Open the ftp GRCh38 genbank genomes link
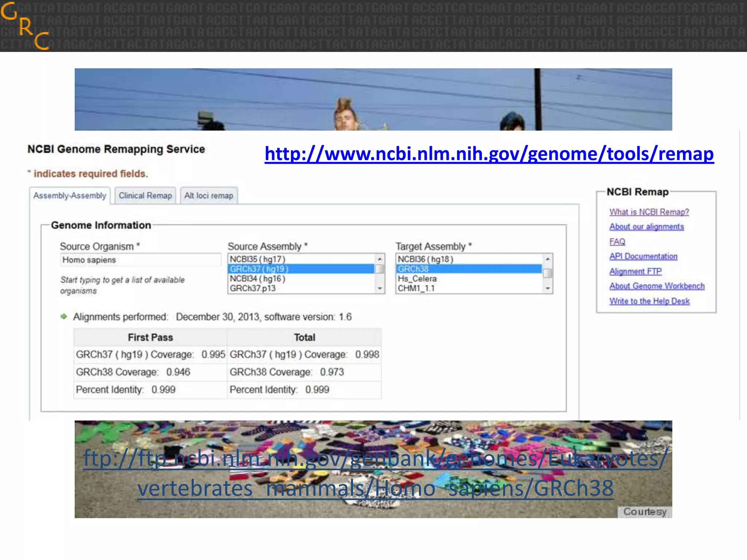This screenshot has height=560, width=747. (376, 473)
